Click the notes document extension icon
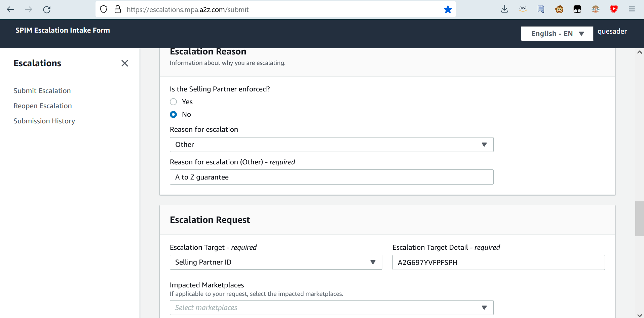 [x=541, y=9]
